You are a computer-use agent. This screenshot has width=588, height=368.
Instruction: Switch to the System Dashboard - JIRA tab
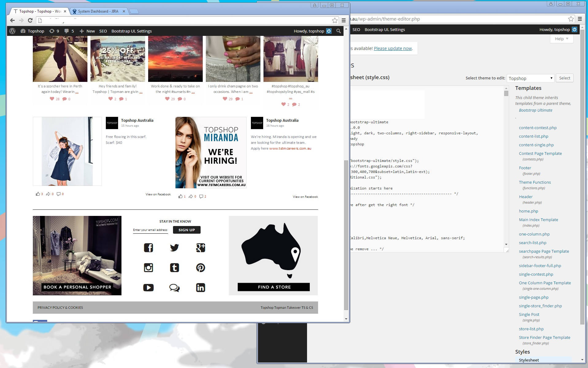click(x=98, y=11)
